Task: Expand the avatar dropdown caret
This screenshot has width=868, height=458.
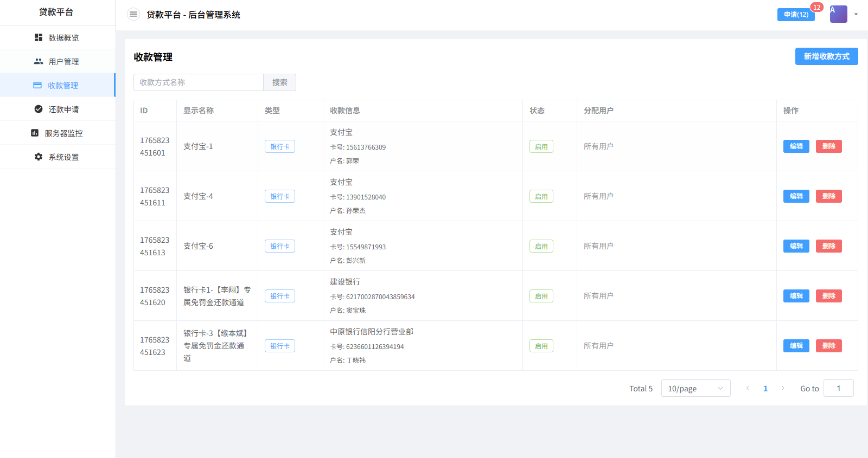Action: coord(856,15)
